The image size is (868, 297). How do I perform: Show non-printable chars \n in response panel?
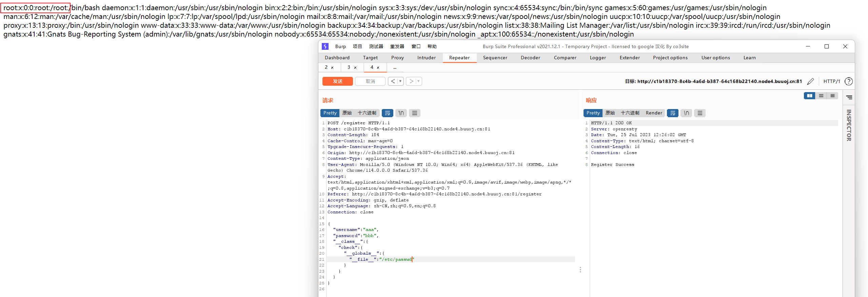(686, 113)
